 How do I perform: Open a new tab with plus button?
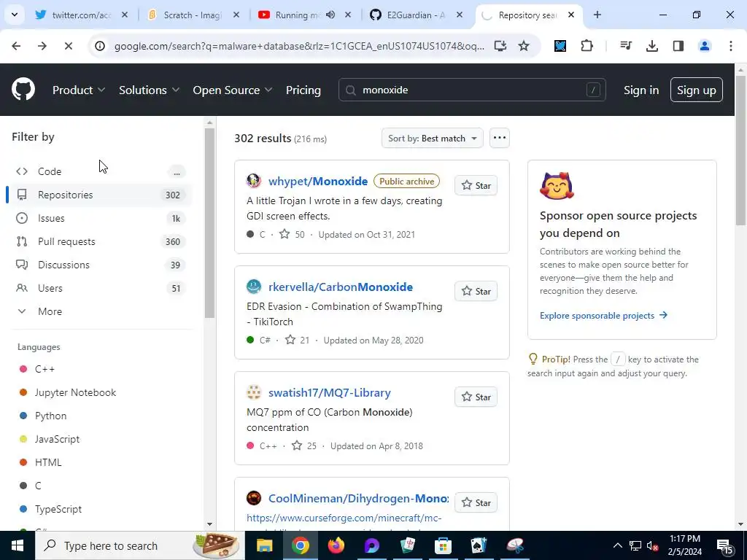(597, 15)
